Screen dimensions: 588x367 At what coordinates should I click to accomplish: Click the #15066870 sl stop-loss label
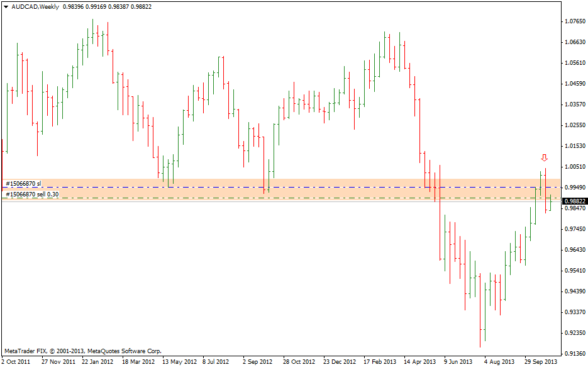coord(23,184)
